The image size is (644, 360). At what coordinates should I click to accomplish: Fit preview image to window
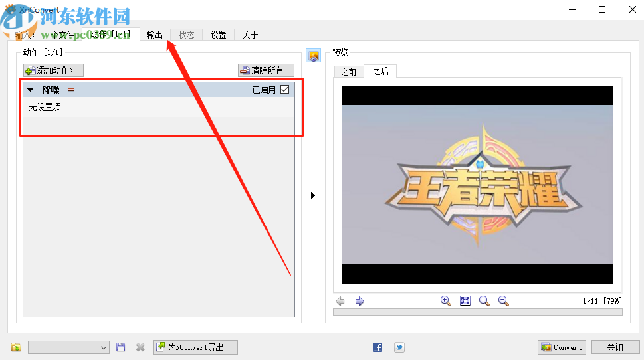[x=465, y=301]
